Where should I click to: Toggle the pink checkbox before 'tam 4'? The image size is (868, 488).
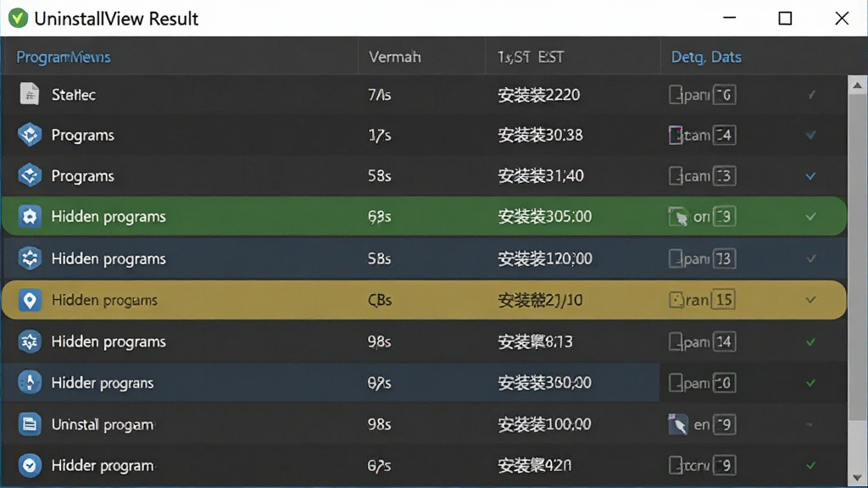(x=675, y=135)
